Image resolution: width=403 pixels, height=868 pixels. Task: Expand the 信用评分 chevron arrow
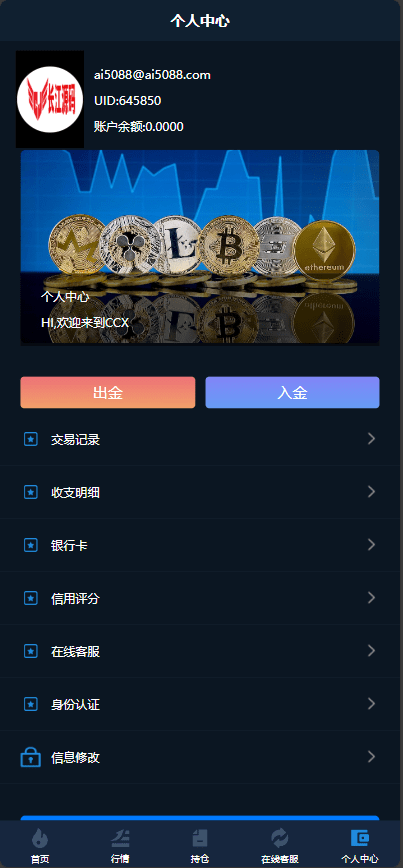tap(371, 598)
